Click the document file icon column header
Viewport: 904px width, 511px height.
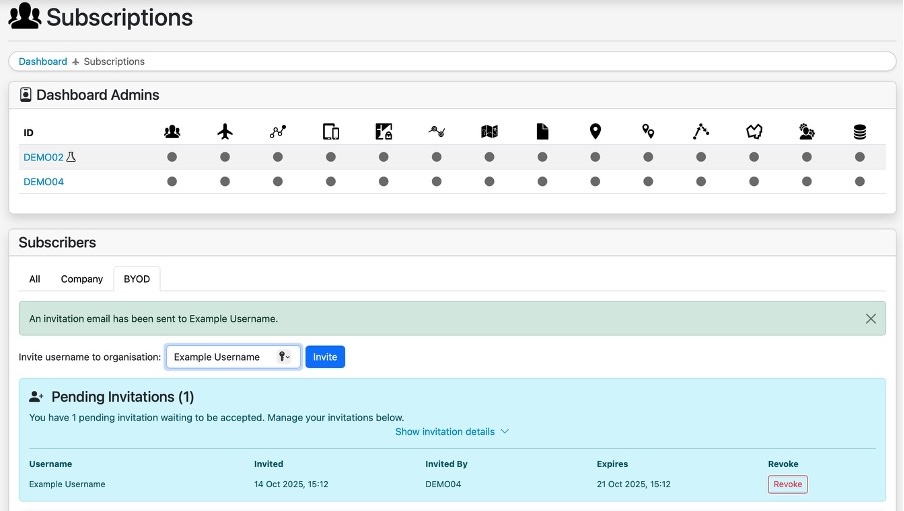[542, 132]
